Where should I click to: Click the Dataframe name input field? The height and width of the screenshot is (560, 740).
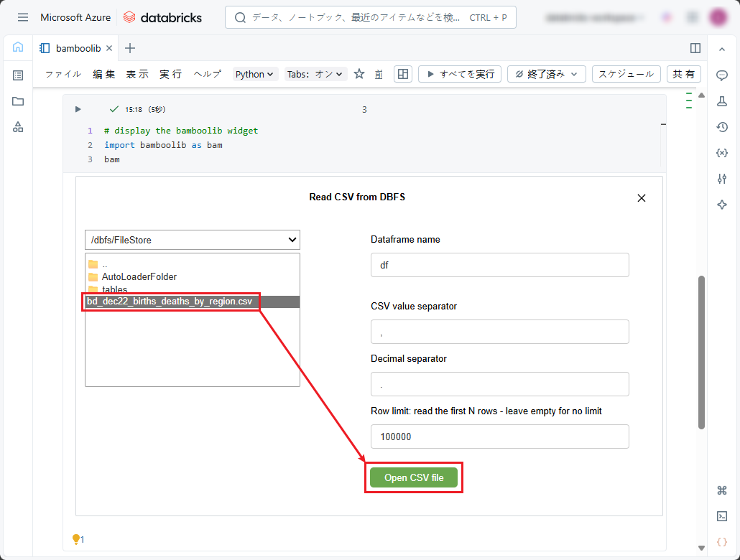point(499,265)
